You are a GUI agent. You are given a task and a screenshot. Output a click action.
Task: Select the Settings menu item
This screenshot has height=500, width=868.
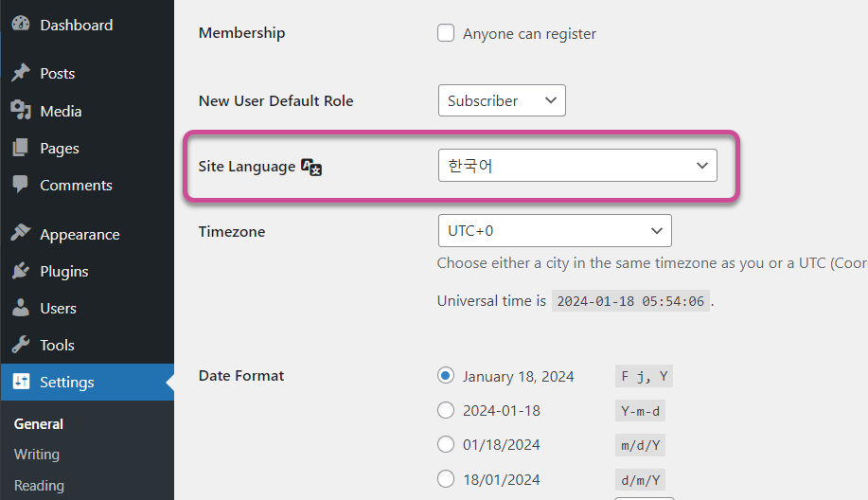click(87, 382)
